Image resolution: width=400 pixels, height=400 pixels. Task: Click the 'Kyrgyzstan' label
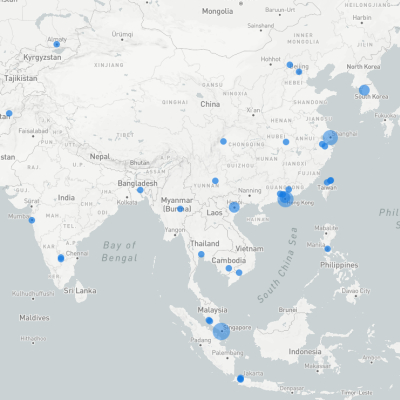pos(42,57)
